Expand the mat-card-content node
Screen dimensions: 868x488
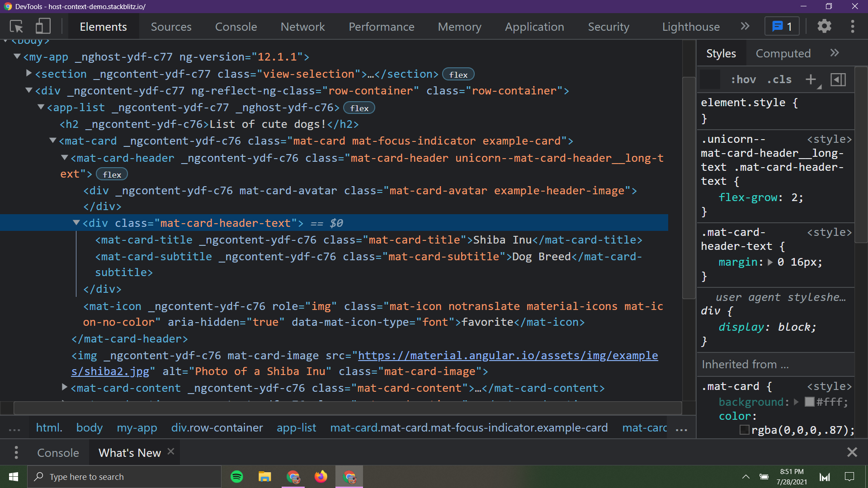pyautogui.click(x=64, y=387)
